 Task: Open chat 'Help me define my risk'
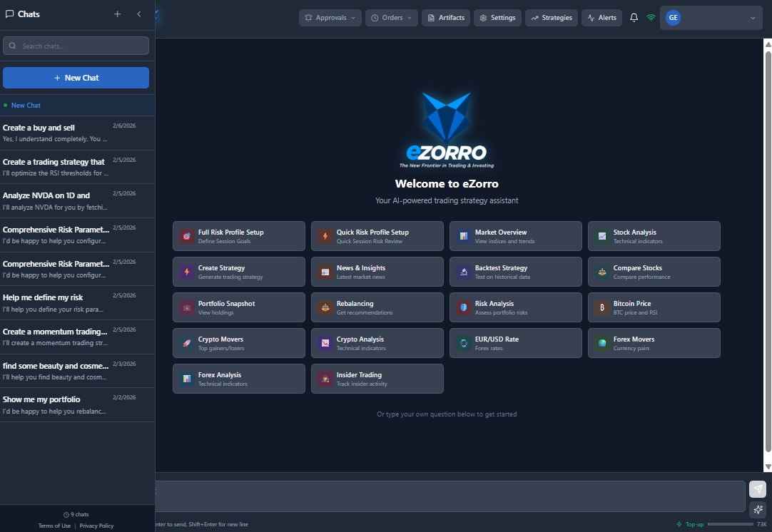tap(77, 302)
